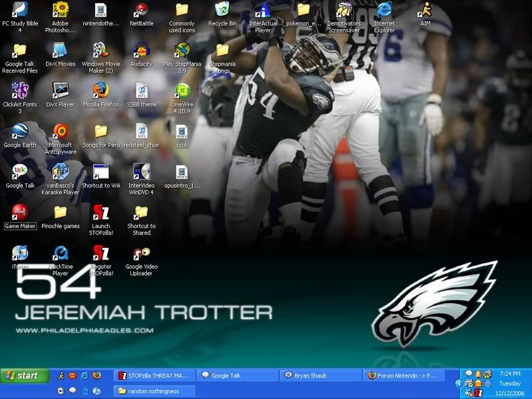The width and height of the screenshot is (532, 399).
Task: Switch to Forum Nintendo Firefox window
Action: point(404,376)
